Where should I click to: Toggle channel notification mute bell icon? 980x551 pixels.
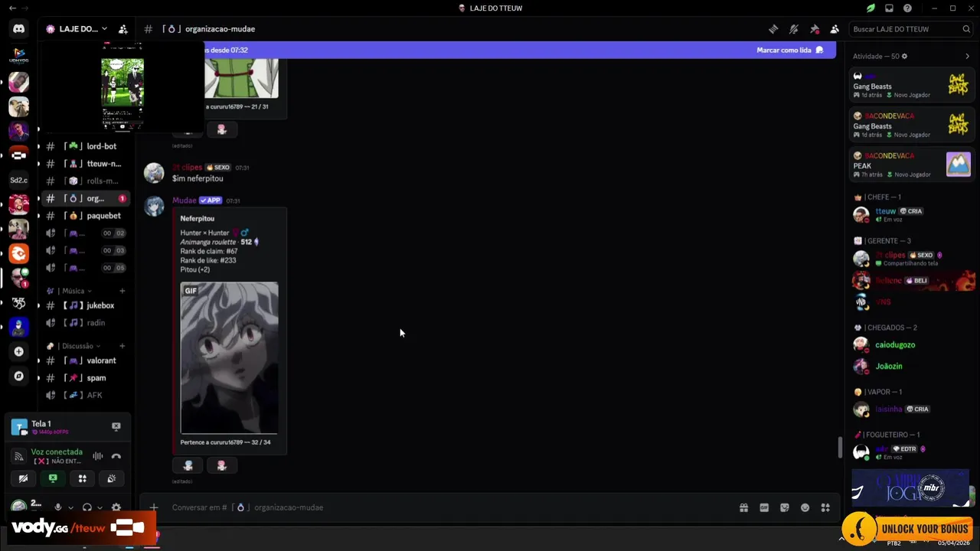click(x=794, y=29)
